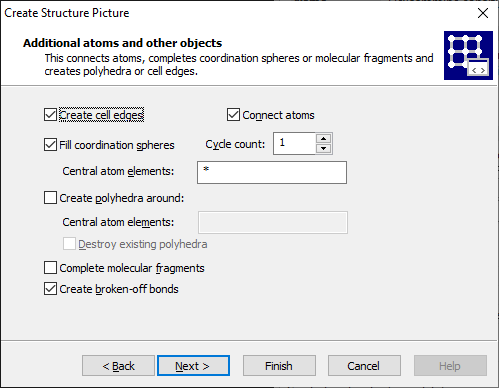This screenshot has width=499, height=388.
Task: Click Finish to create the picture
Action: click(x=279, y=366)
